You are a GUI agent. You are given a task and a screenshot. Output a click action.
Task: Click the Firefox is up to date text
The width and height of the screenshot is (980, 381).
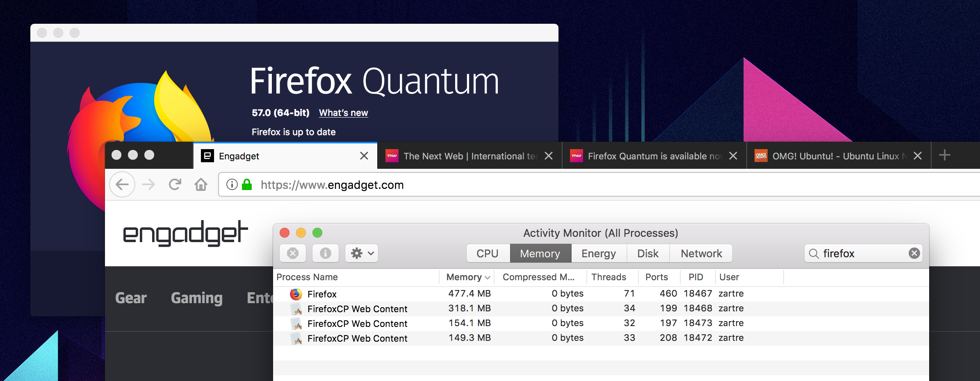[x=294, y=132]
